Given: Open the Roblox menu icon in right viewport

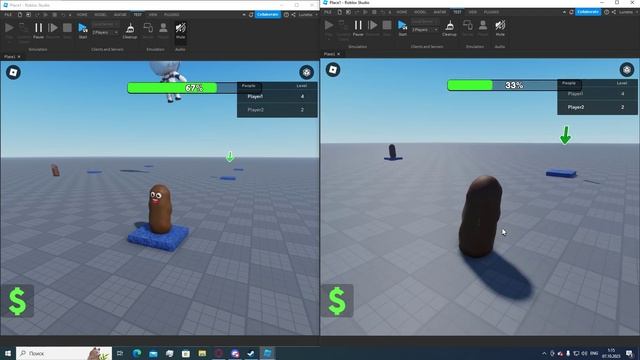Looking at the screenshot, I should pyautogui.click(x=333, y=70).
